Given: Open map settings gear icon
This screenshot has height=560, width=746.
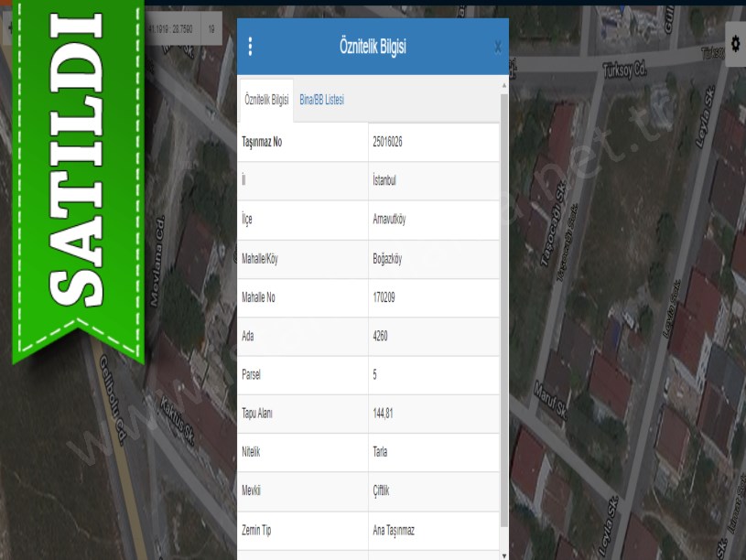Looking at the screenshot, I should (x=735, y=44).
